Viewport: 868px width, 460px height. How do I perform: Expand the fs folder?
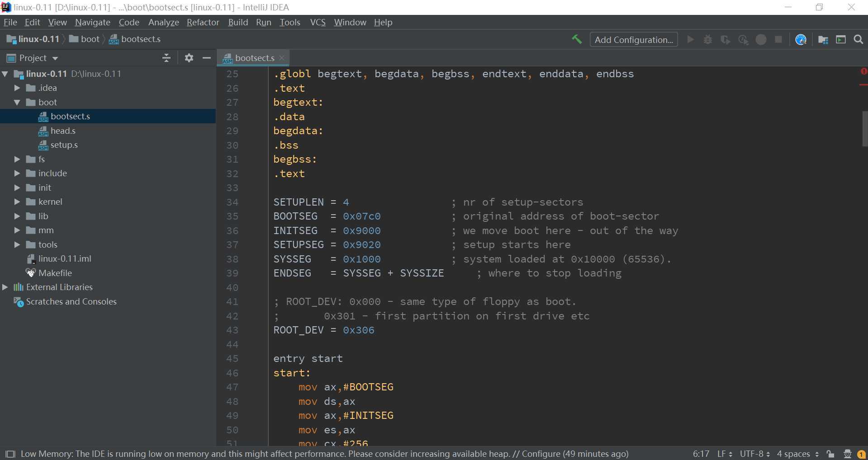pos(17,159)
